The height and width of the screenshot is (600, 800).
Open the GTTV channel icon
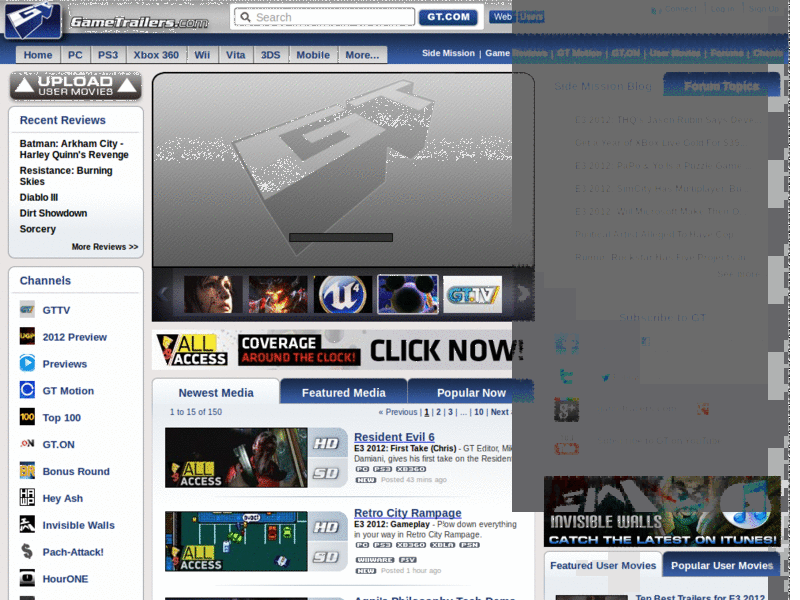(27, 309)
